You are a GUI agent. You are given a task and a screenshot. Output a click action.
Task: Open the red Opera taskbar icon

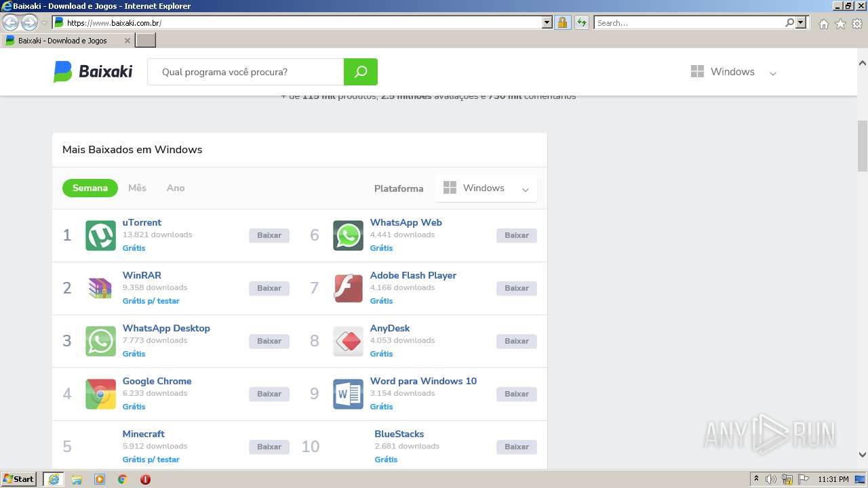point(145,479)
